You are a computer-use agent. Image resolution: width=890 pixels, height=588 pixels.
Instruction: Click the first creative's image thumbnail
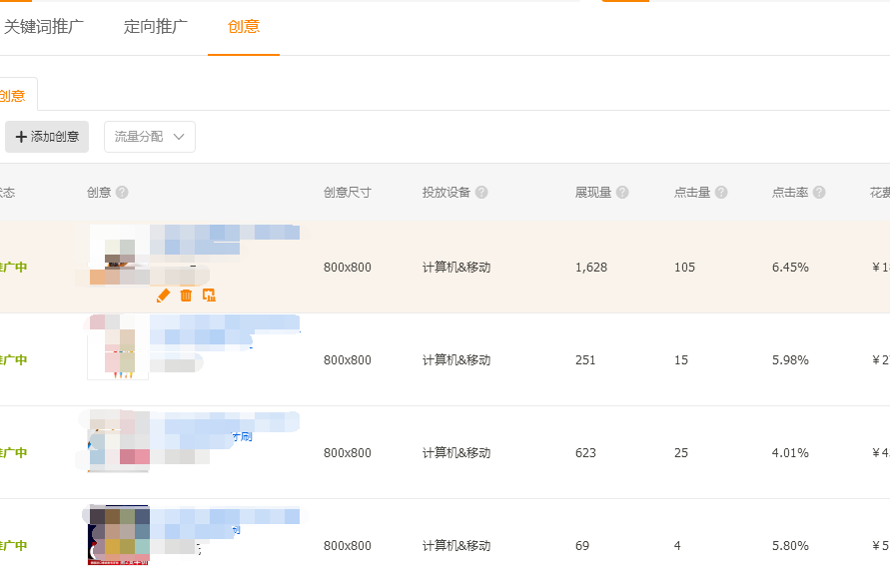click(117, 255)
